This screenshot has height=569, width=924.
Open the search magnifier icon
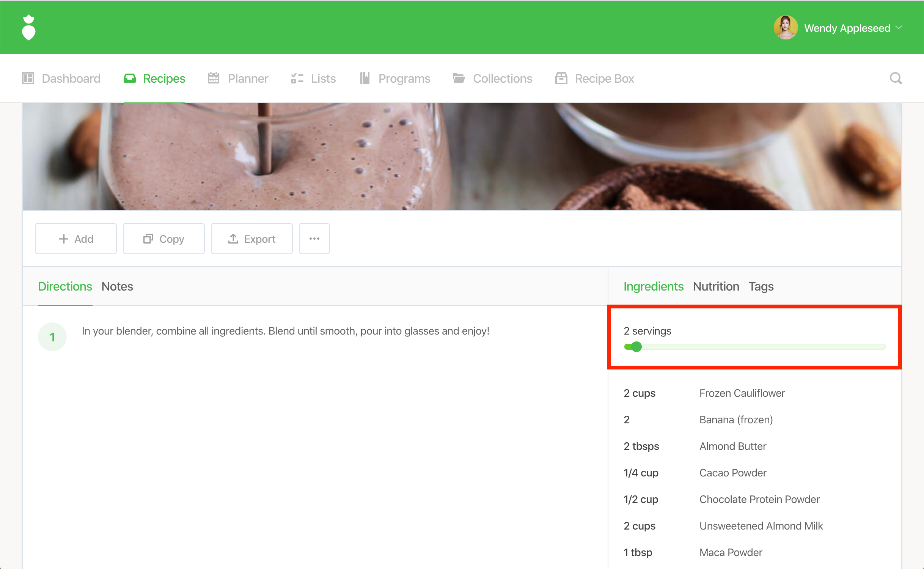896,79
